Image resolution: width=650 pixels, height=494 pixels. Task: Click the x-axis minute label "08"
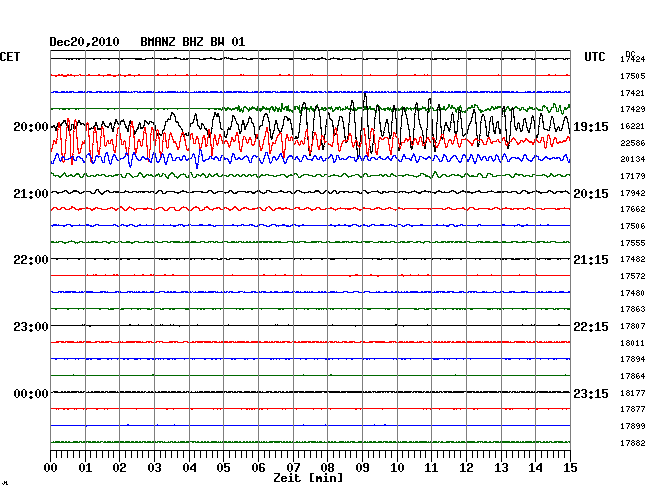coord(327,468)
